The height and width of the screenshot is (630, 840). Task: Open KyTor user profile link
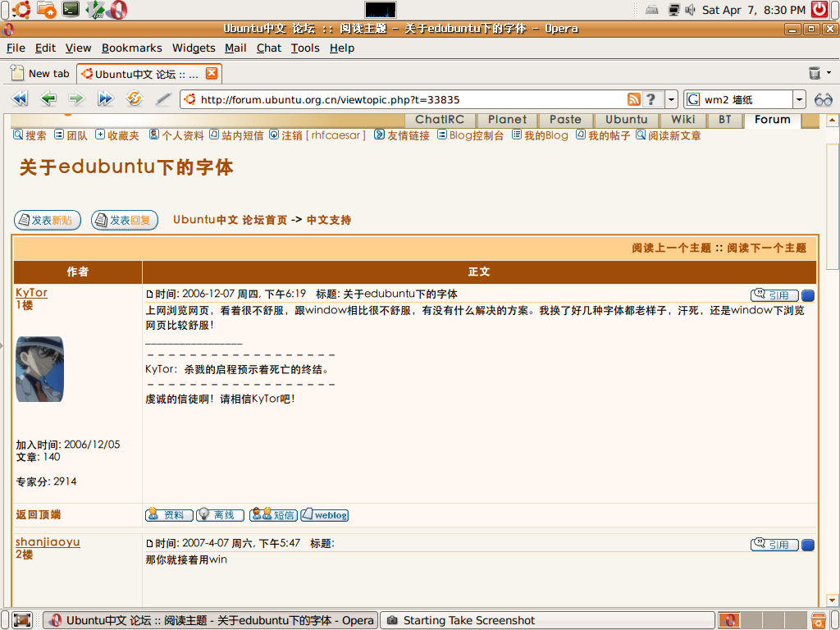[x=32, y=293]
